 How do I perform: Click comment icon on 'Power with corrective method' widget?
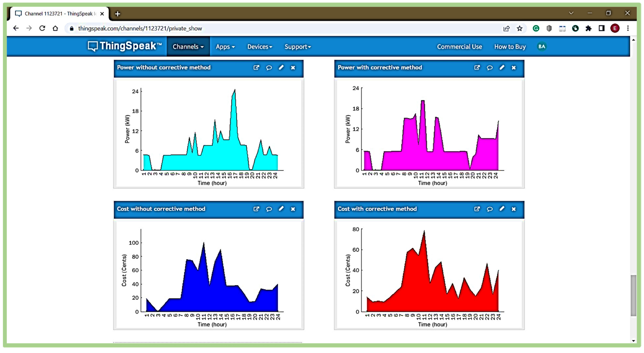pyautogui.click(x=489, y=67)
